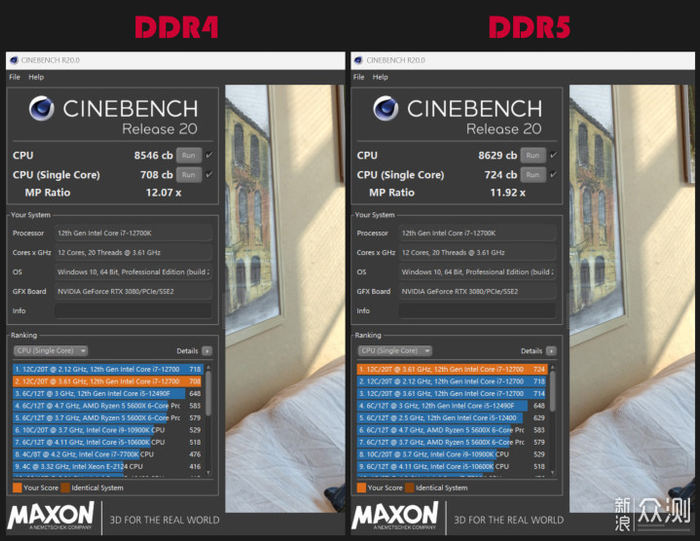
Task: Select Ryzen 5 5600X 4.7 GHz entry in DDR4 list
Action: [x=108, y=406]
